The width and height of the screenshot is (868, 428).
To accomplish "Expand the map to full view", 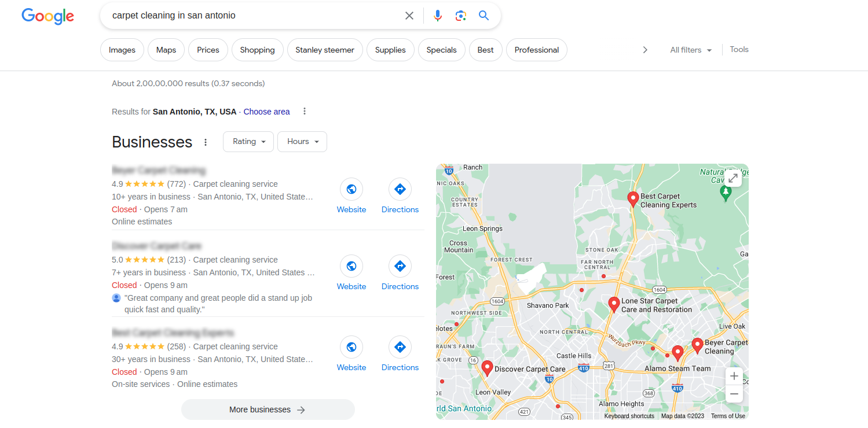I will [x=733, y=178].
